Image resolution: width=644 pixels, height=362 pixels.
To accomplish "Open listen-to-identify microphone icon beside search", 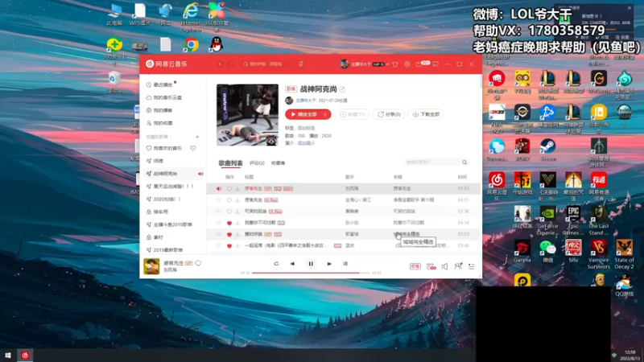I will tap(301, 64).
